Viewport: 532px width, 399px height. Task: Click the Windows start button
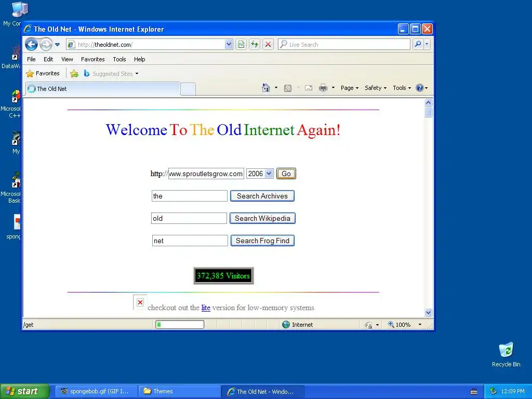[x=24, y=391]
